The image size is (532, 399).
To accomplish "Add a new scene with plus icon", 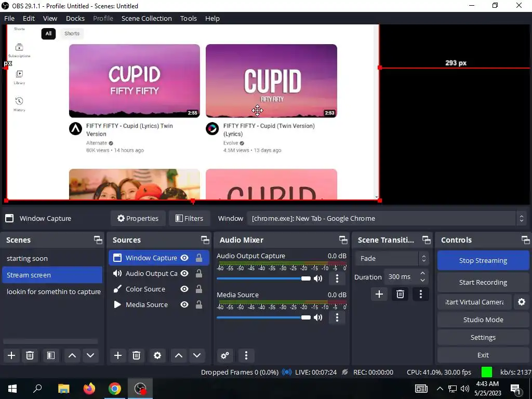I will pyautogui.click(x=11, y=355).
